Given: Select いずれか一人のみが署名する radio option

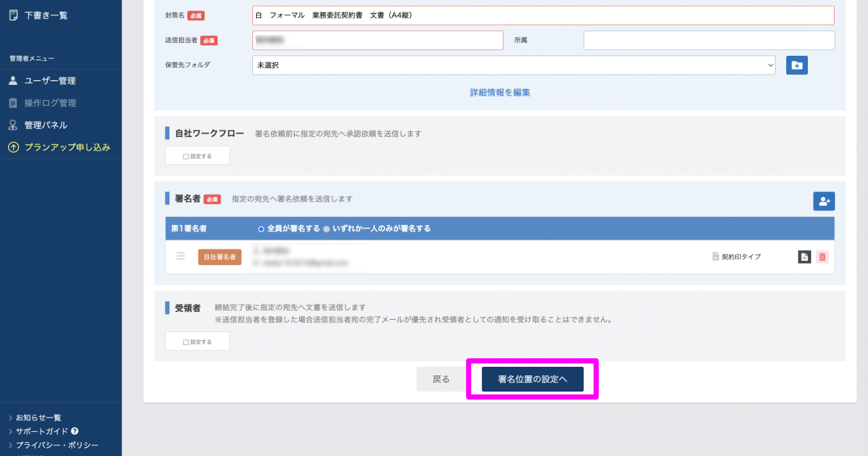Looking at the screenshot, I should [326, 229].
